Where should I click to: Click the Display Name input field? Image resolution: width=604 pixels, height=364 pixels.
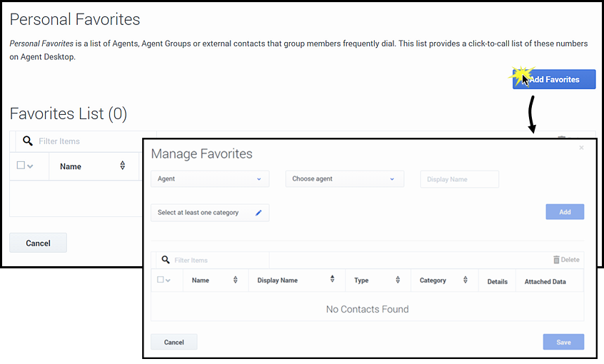click(459, 179)
